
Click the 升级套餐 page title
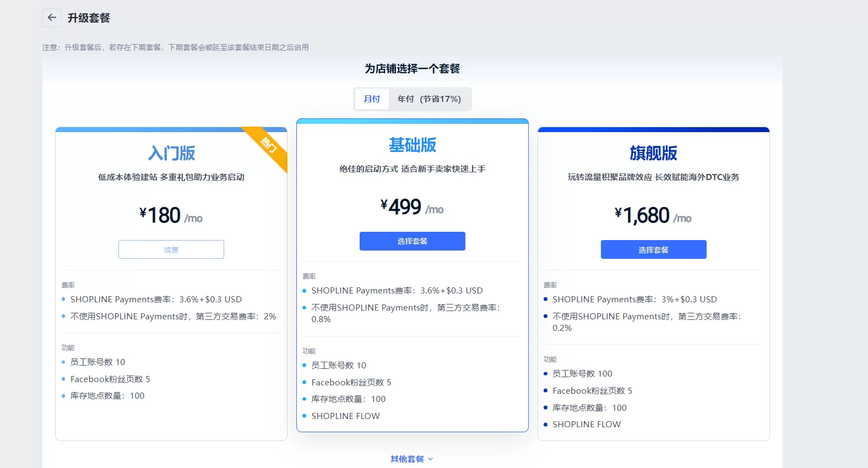[x=89, y=18]
